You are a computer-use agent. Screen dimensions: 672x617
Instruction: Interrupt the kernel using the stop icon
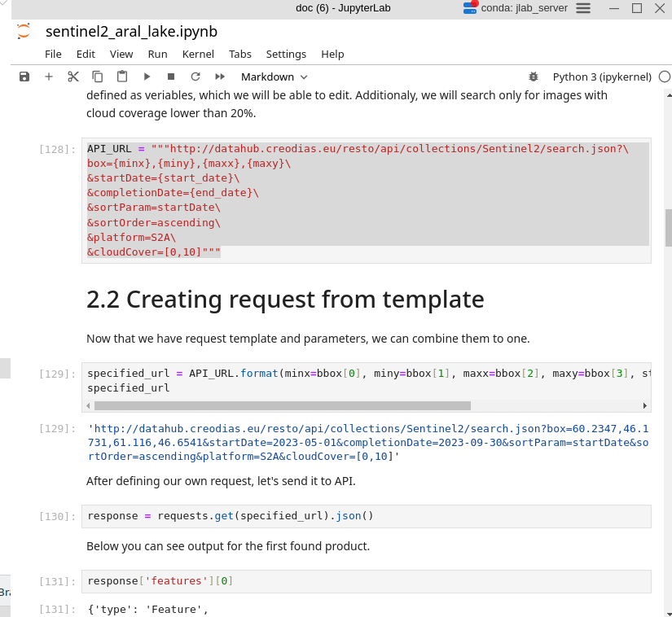pos(171,77)
